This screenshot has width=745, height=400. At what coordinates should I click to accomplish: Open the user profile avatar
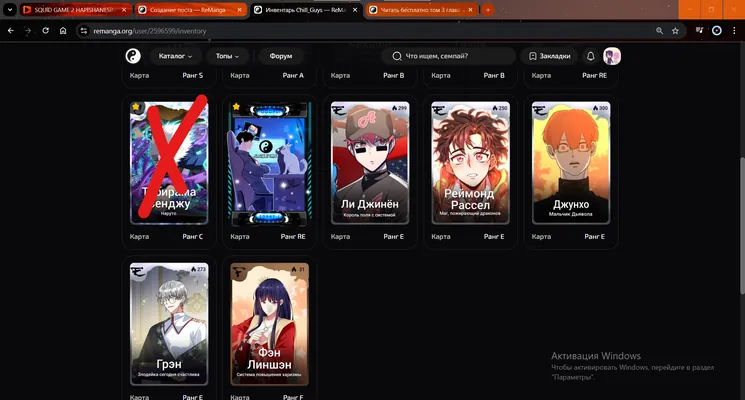click(x=612, y=56)
